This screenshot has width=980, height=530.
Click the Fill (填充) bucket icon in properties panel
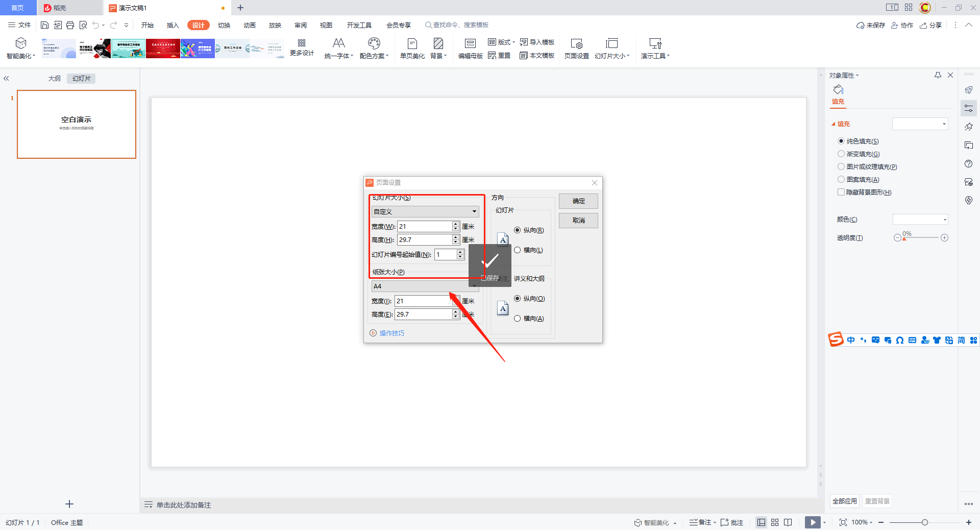pos(838,90)
